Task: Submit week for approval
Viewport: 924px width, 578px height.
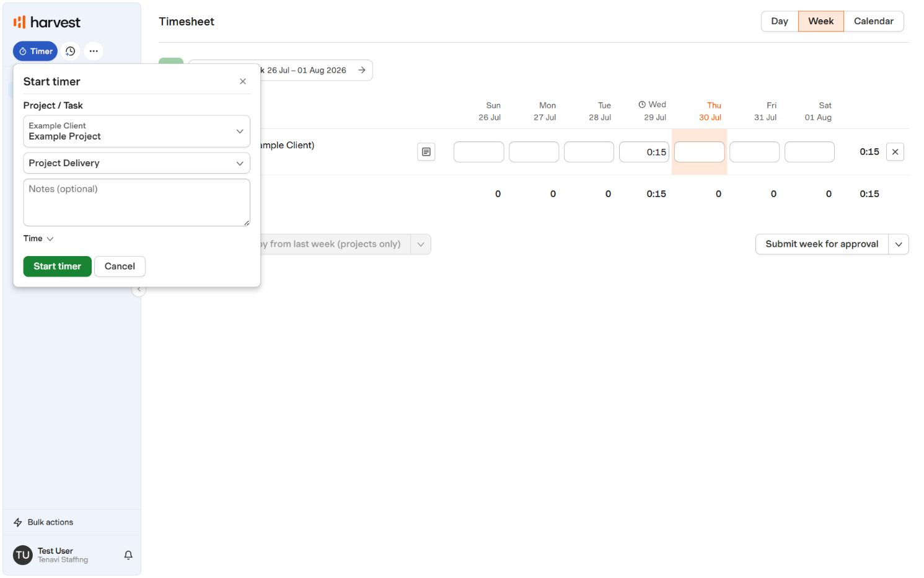Action: coord(822,244)
